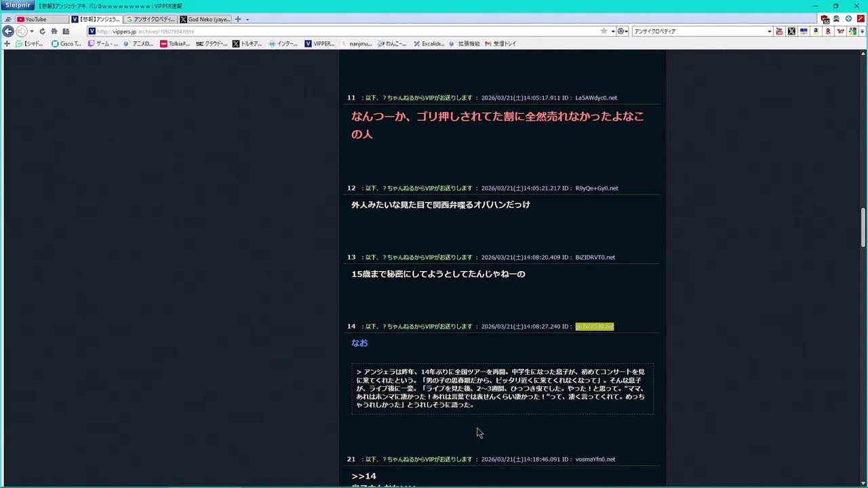Viewport: 868px width, 488px height.
Task: Open the 拡張機能 bookmark
Action: [465, 43]
